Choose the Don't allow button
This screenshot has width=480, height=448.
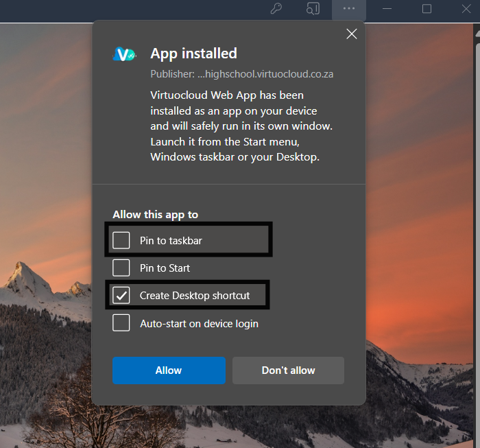tap(288, 370)
